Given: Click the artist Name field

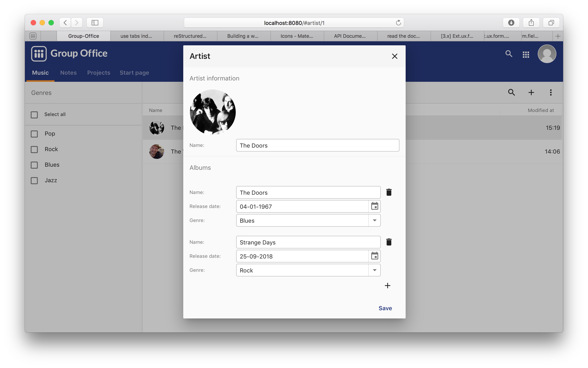Looking at the screenshot, I should [x=317, y=145].
